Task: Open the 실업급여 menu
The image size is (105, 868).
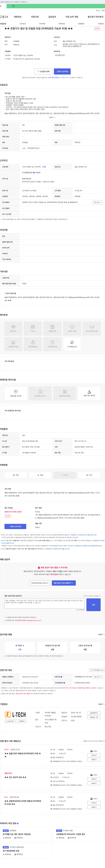Action: 52,17
